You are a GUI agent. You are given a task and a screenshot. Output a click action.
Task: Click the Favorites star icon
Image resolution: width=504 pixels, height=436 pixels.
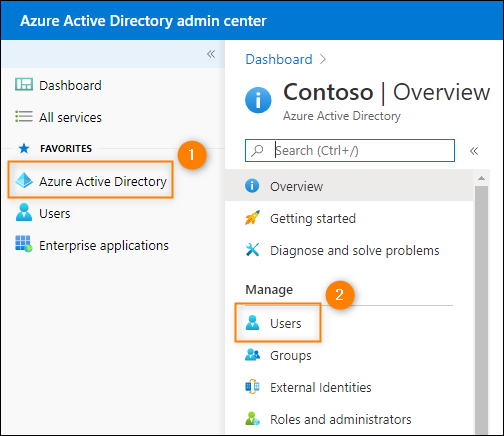[x=24, y=148]
